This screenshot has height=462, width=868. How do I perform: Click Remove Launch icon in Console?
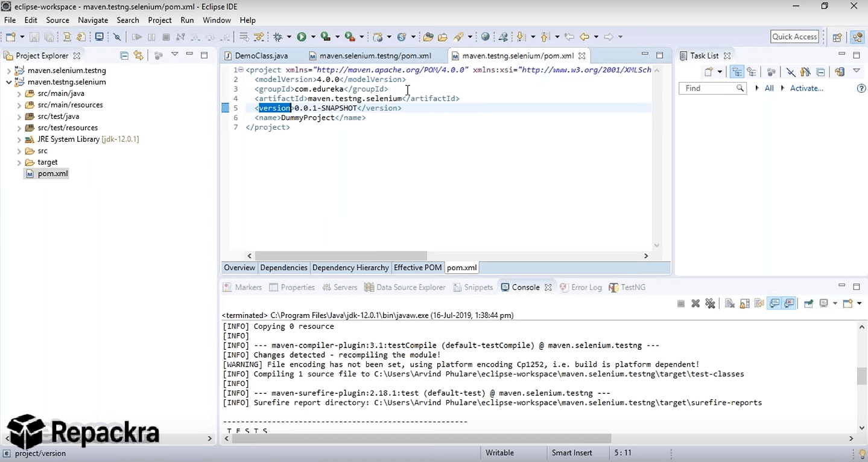pyautogui.click(x=695, y=303)
